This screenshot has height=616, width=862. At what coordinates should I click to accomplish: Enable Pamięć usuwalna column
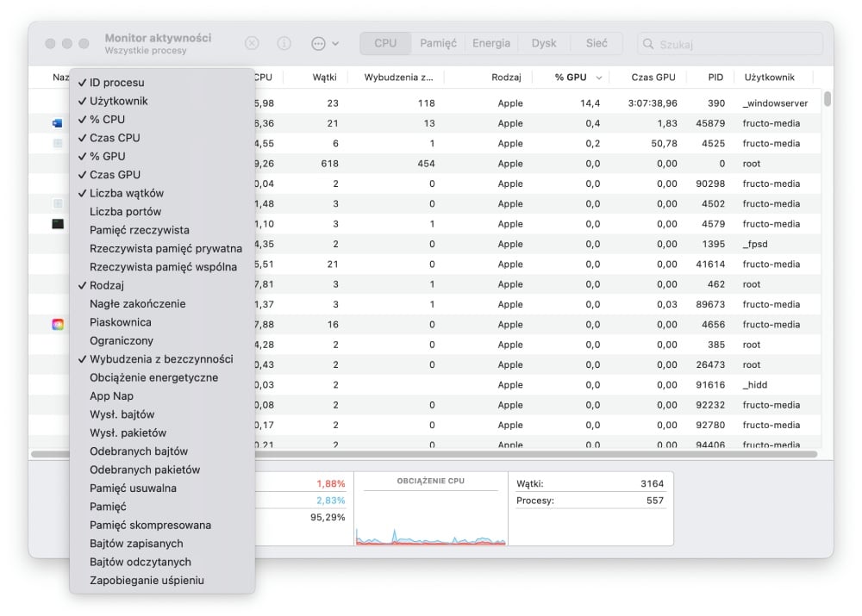[x=162, y=488]
